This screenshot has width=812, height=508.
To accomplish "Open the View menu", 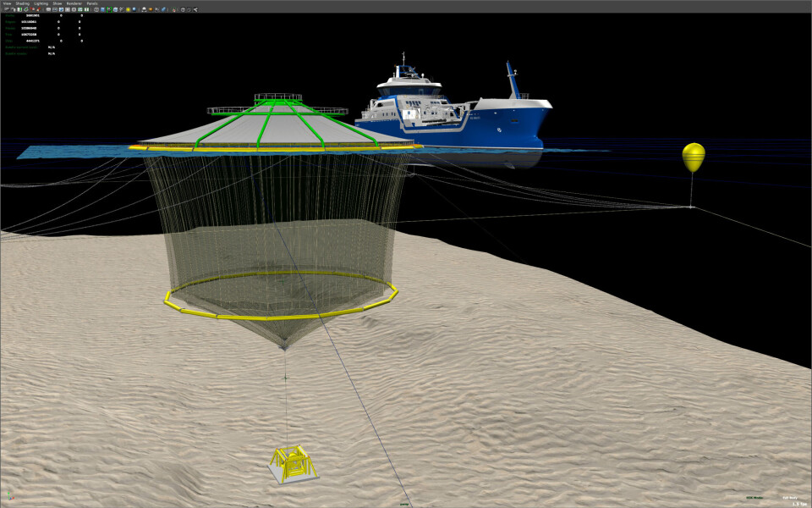I will (7, 3).
